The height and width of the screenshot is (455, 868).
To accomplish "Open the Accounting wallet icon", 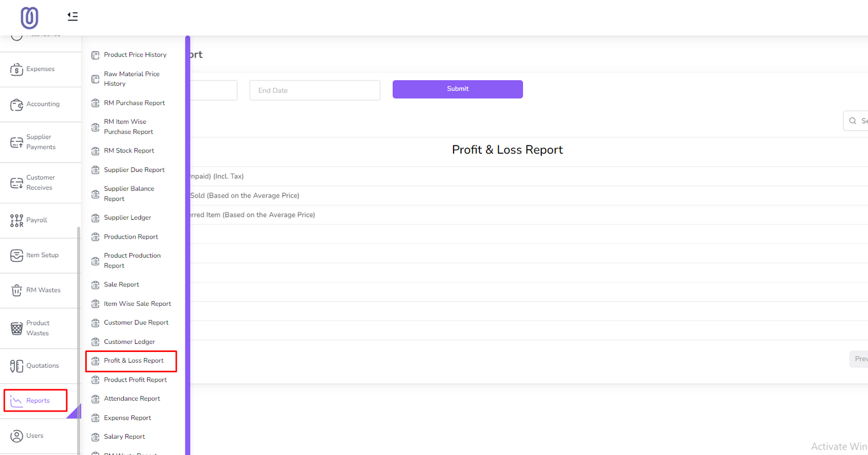I will [x=17, y=105].
